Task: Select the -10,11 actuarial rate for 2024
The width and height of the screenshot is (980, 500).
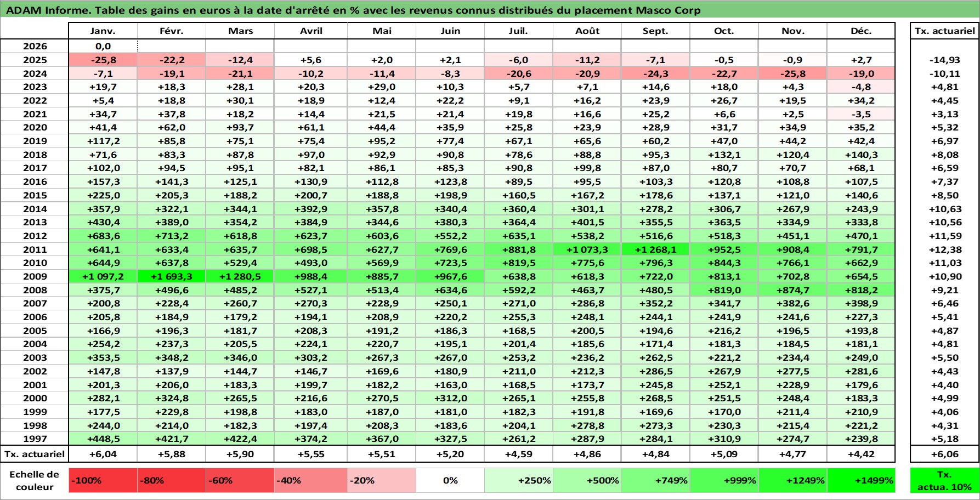Action: tap(944, 73)
